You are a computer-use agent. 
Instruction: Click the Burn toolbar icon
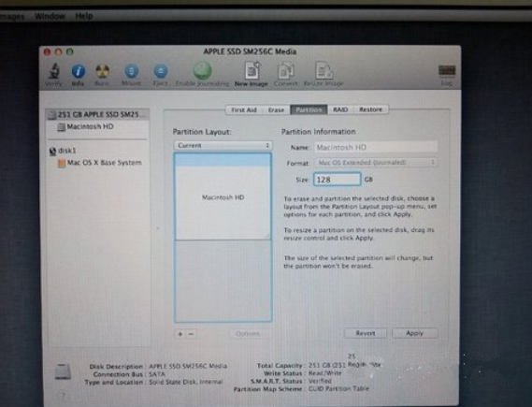pyautogui.click(x=102, y=71)
